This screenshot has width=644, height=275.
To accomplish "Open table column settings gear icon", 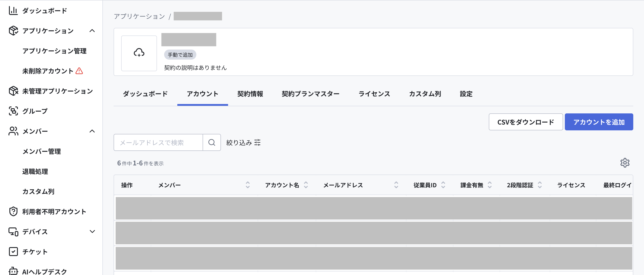I will click(625, 163).
